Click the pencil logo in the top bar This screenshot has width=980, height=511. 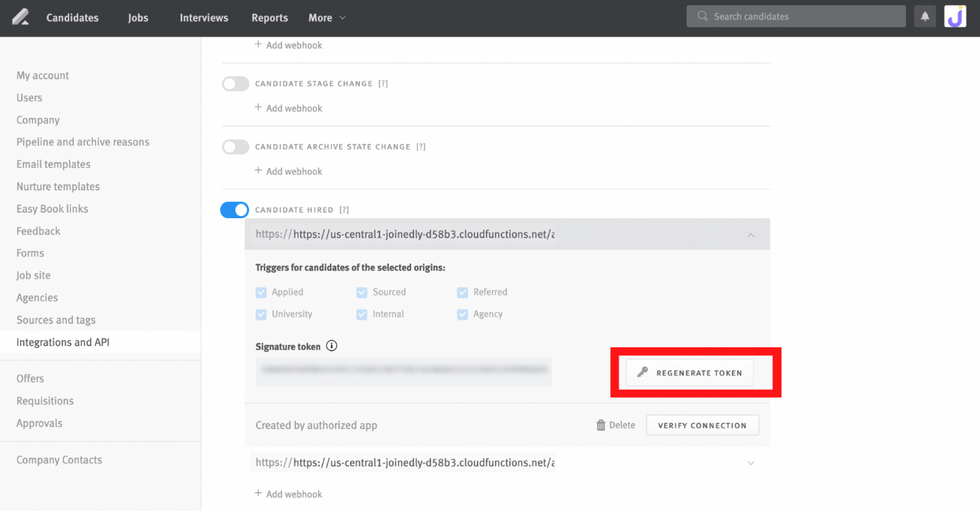(x=19, y=17)
